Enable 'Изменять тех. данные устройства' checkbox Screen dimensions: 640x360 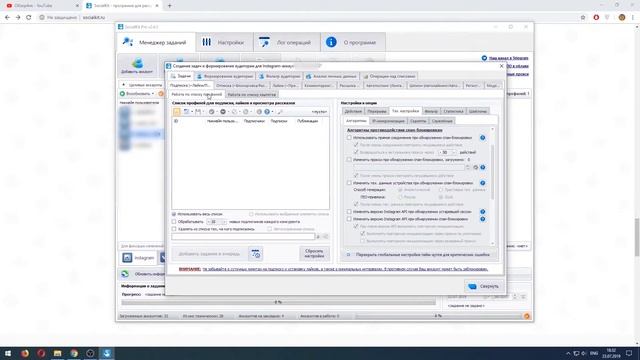click(x=349, y=183)
